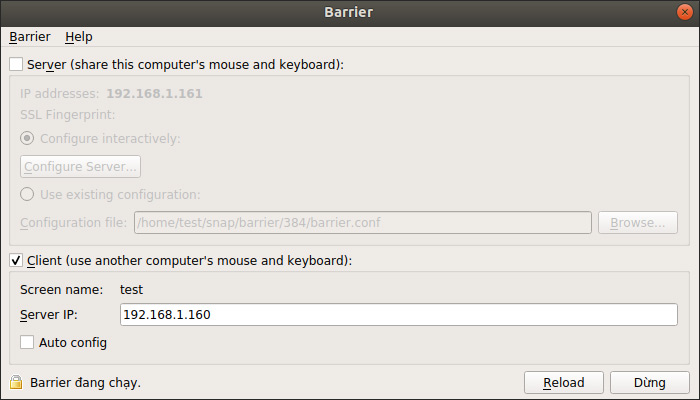
Task: Close the Barrier window
Action: pyautogui.click(x=685, y=12)
